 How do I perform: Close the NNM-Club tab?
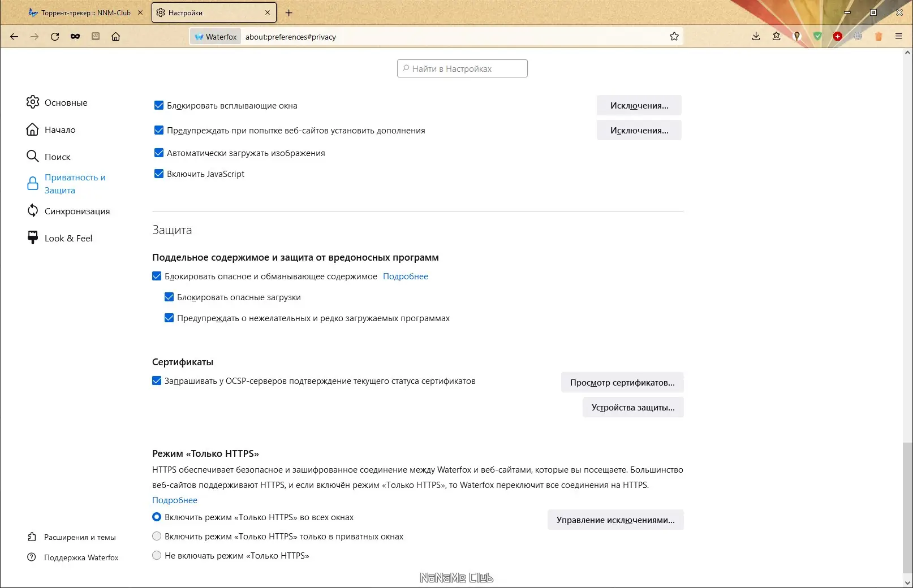pos(140,12)
